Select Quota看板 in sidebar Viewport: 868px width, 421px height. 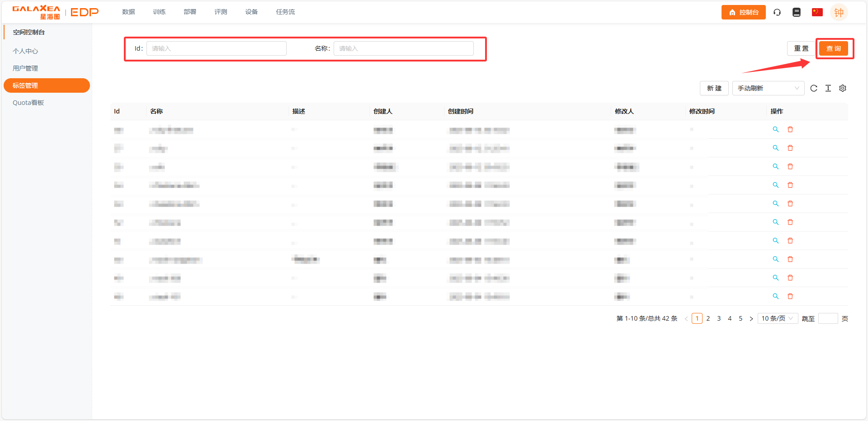[28, 103]
